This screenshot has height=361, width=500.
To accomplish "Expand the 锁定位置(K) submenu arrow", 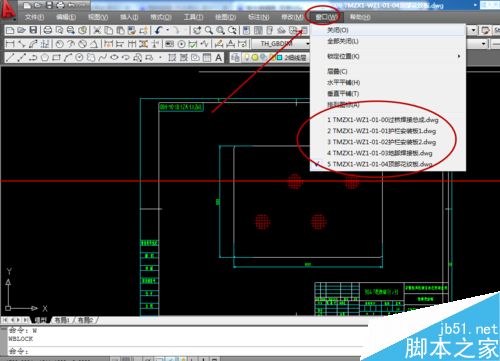I will point(459,56).
